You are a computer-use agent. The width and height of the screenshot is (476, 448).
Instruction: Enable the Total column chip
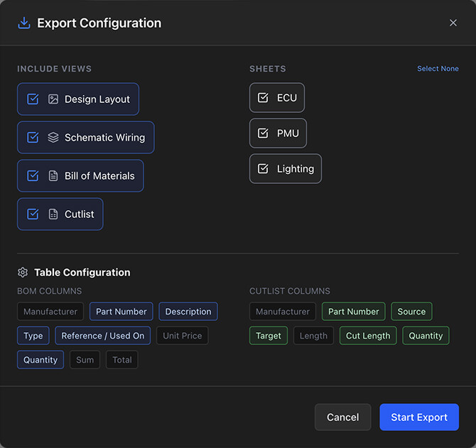(x=122, y=360)
